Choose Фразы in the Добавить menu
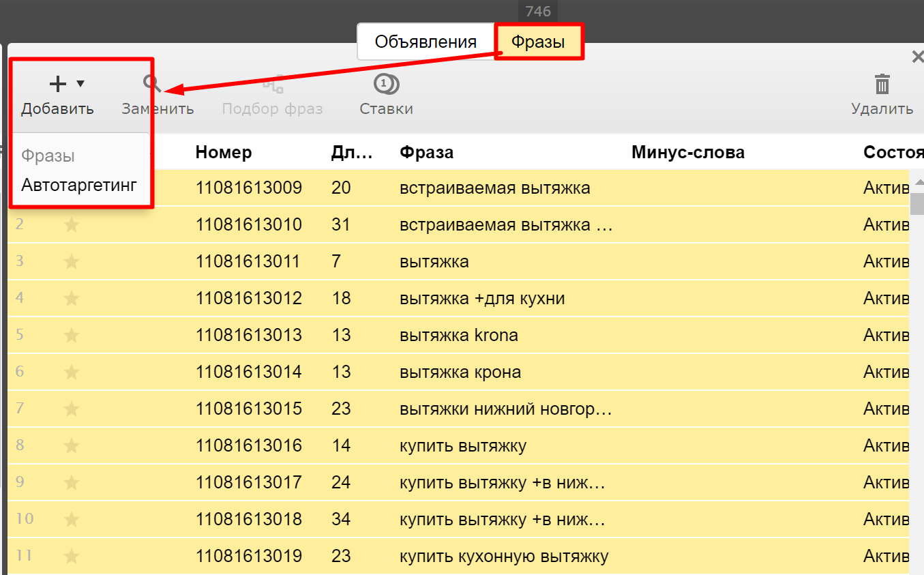 (x=48, y=156)
